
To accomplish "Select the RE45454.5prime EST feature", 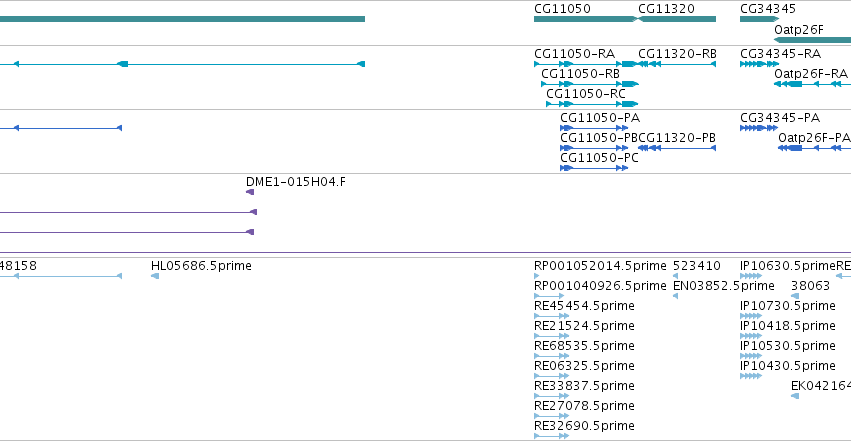I will pos(551,316).
